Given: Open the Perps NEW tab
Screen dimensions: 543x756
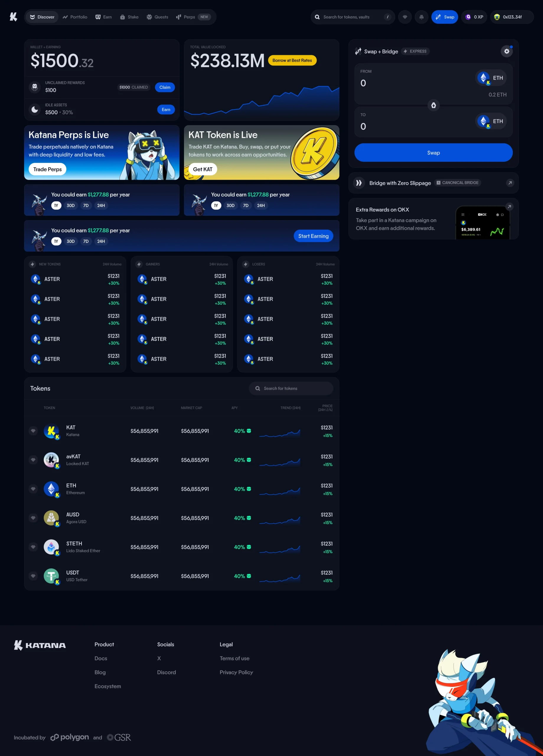Looking at the screenshot, I should (193, 17).
